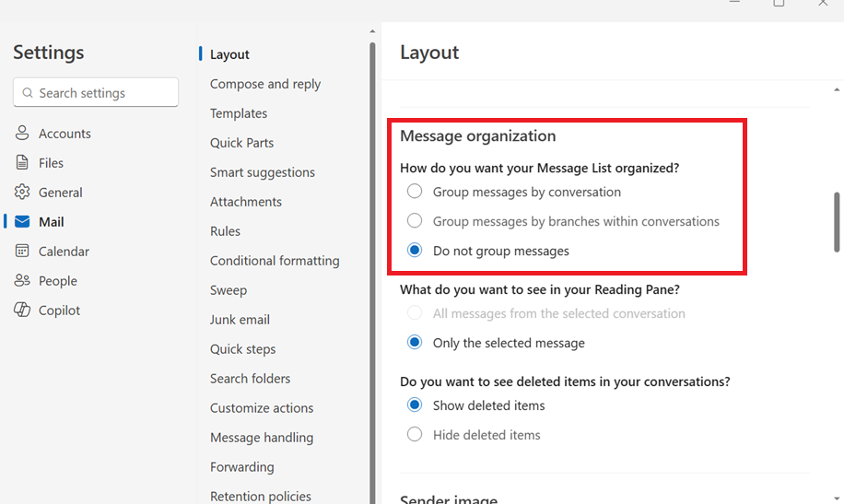Open Smart suggestions settings

coord(262,172)
